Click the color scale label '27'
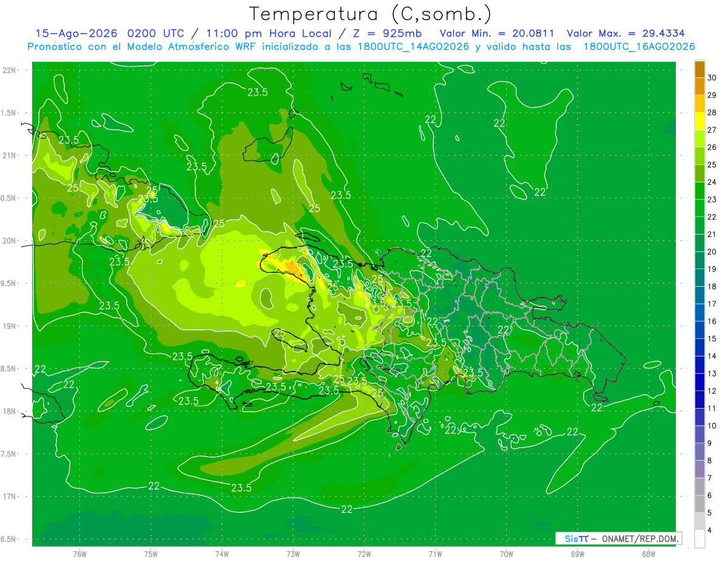 [712, 130]
